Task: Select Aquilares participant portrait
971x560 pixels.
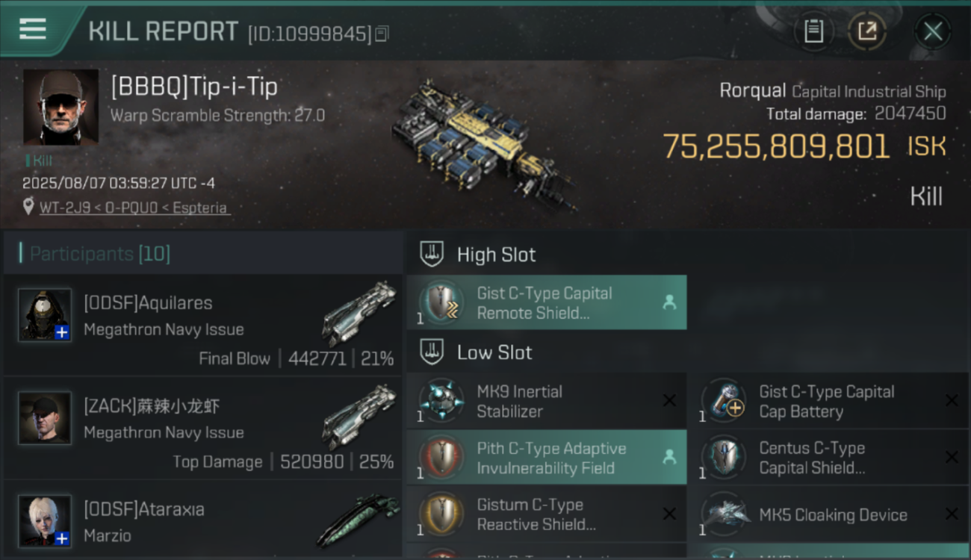Action: 45,314
